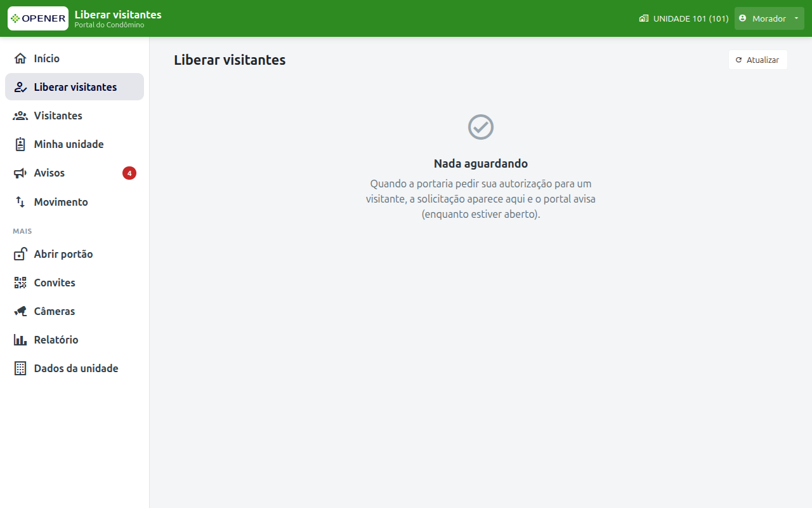This screenshot has height=508, width=812.
Task: Select the Relatório menu label
Action: [56, 340]
